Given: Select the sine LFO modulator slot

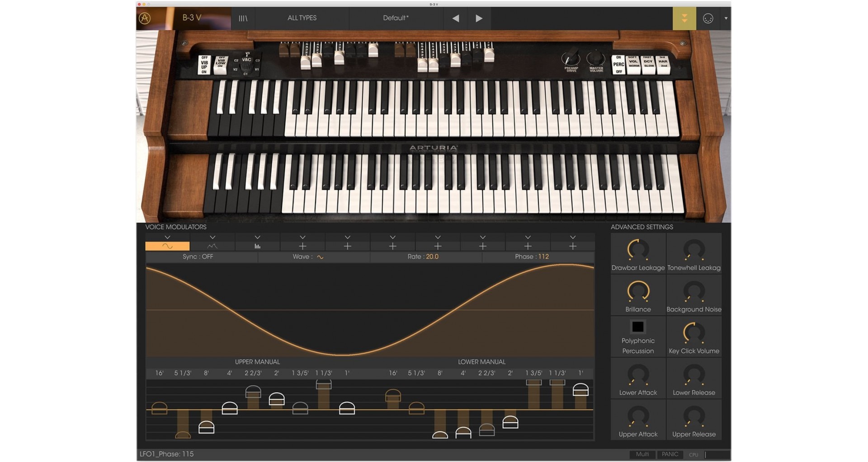Looking at the screenshot, I should coord(167,246).
